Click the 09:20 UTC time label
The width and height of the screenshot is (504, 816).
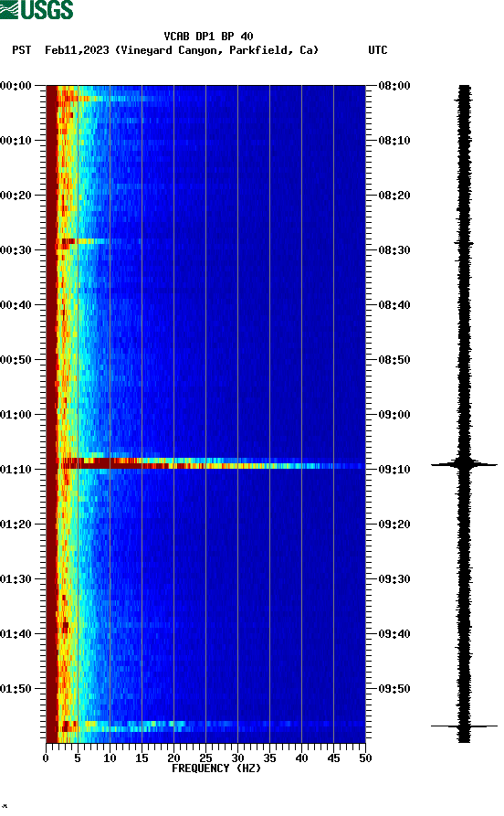click(x=394, y=525)
